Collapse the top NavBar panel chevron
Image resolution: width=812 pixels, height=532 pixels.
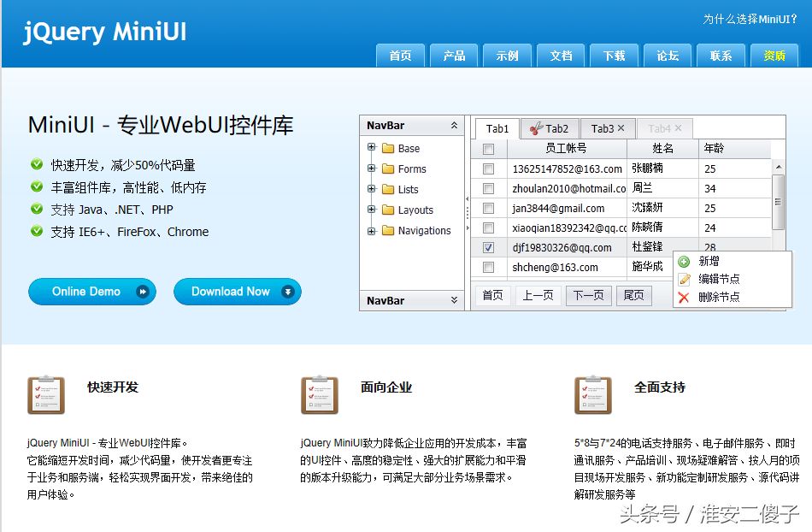click(x=454, y=126)
